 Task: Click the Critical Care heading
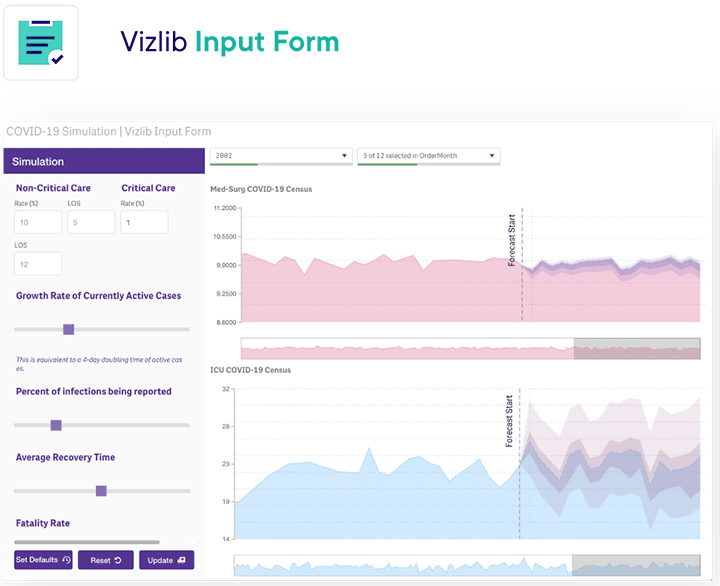[148, 188]
